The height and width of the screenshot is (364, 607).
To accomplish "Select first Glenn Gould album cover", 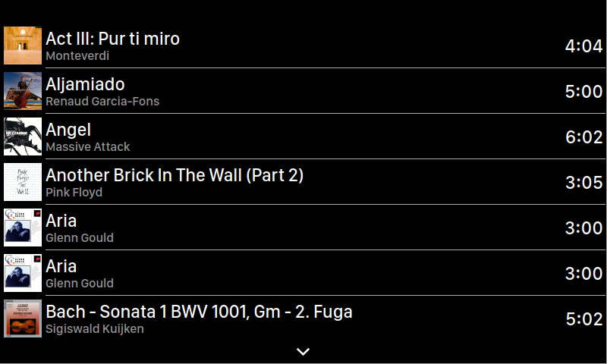I will click(x=23, y=227).
